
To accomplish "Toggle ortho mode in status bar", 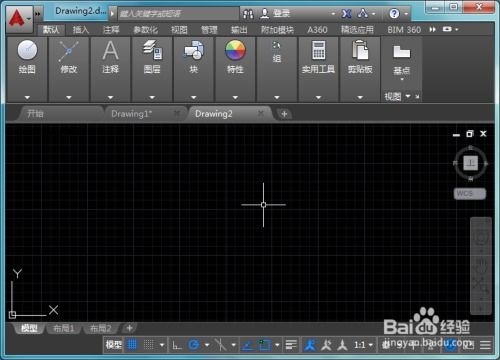I will 177,345.
